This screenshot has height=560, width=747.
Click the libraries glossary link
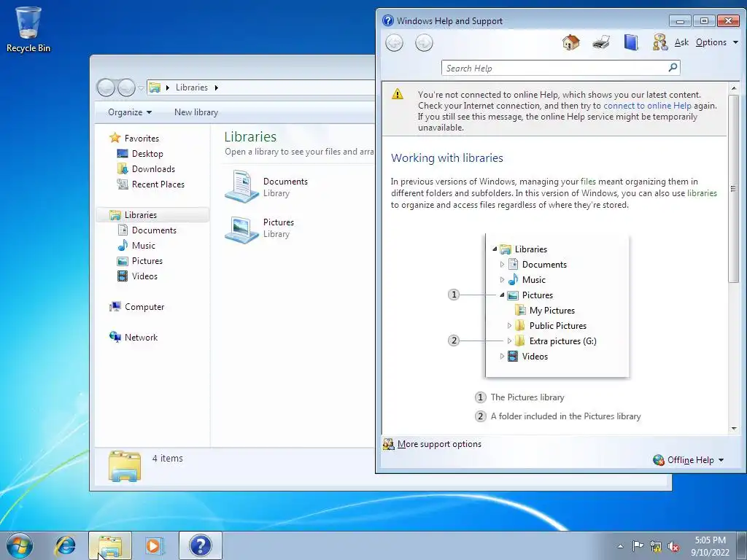tap(702, 193)
